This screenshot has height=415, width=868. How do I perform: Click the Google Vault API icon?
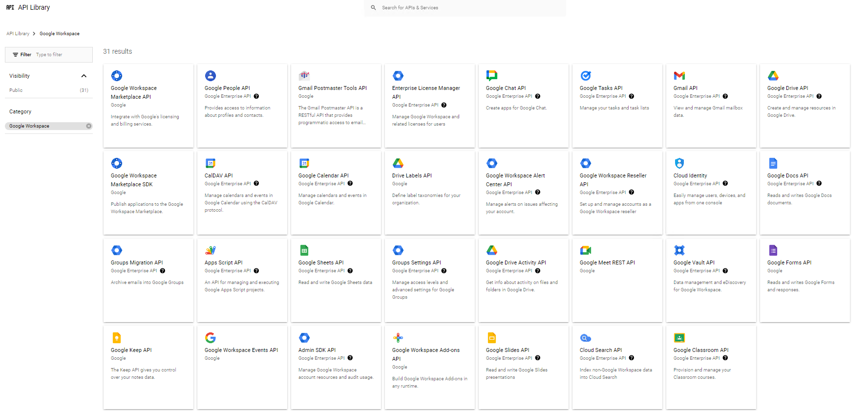click(x=679, y=250)
